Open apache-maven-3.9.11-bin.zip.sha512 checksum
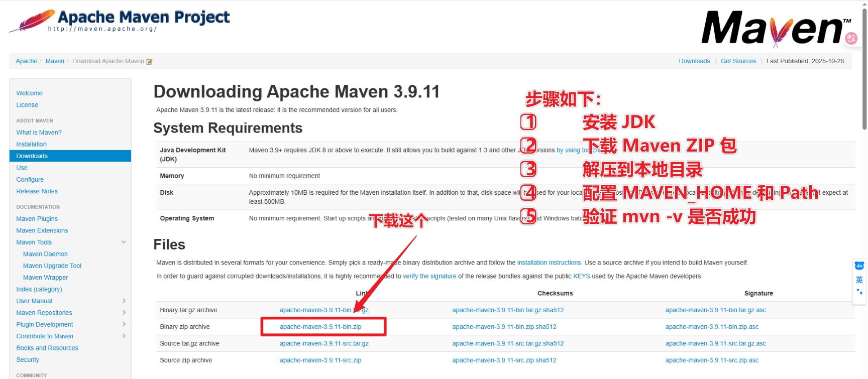This screenshot has height=379, width=868. [504, 327]
